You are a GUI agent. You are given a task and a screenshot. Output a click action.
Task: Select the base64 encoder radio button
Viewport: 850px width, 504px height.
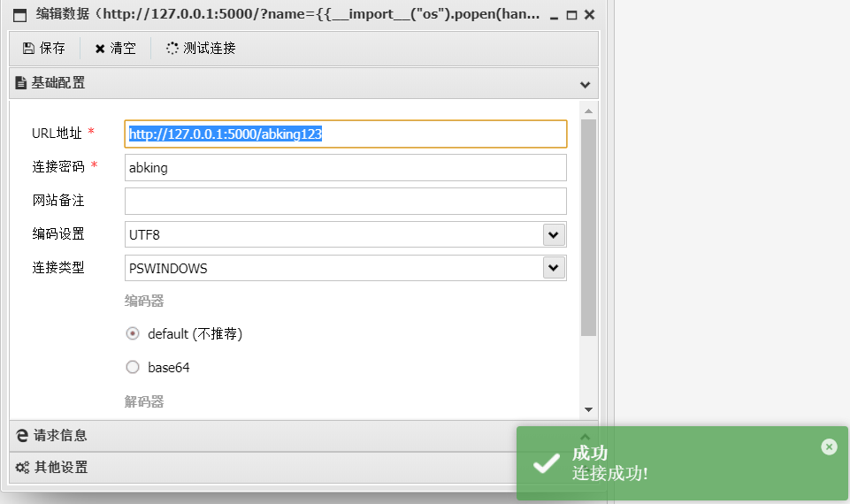133,368
